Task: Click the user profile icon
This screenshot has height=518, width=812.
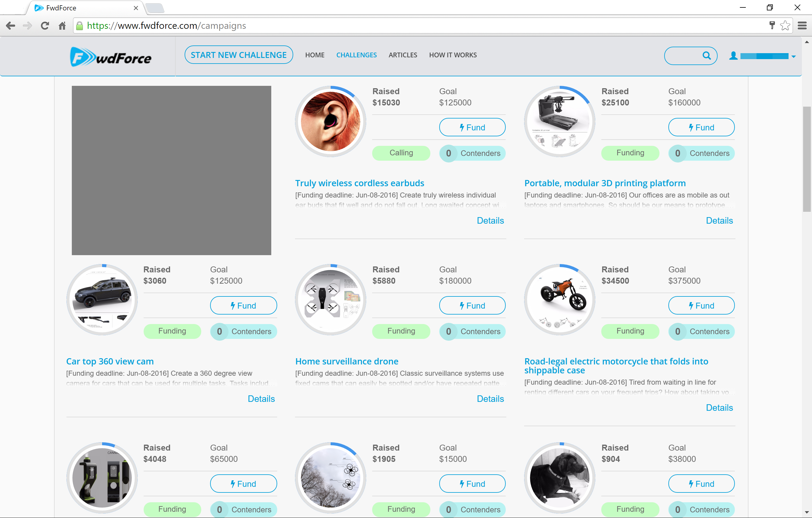Action: (733, 56)
